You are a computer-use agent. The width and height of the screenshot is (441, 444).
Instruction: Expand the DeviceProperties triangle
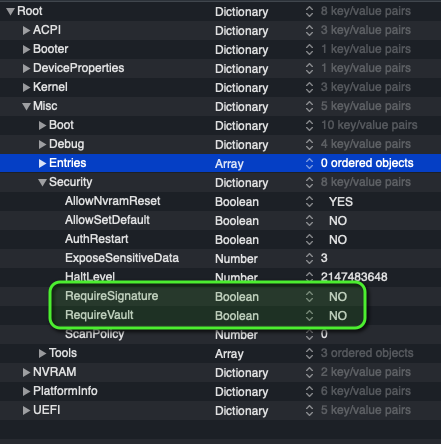(x=26, y=69)
